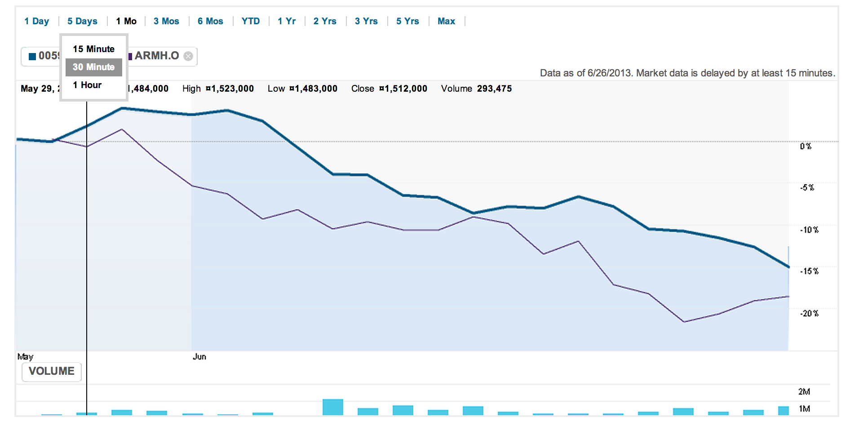This screenshot has height=444, width=868.
Task: View the 5 Yrs time range
Action: coord(407,21)
